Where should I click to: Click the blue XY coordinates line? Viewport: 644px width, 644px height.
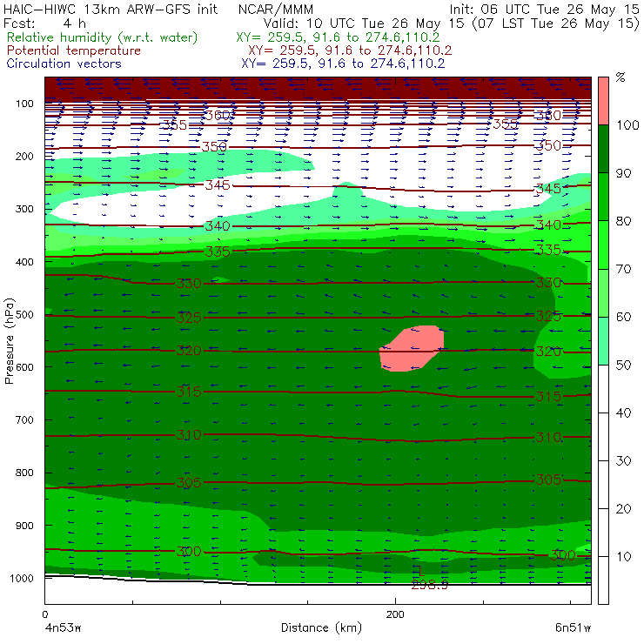tap(343, 64)
